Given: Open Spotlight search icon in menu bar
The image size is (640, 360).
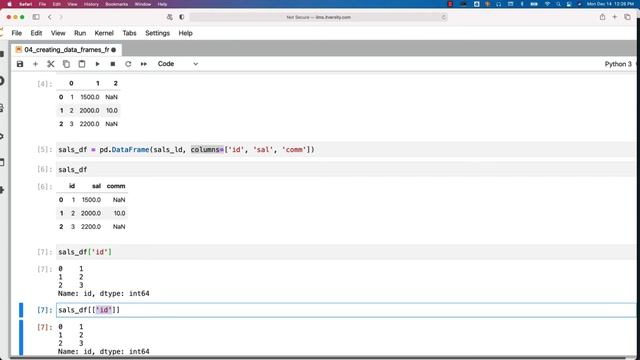Looking at the screenshot, I should coord(558,4).
